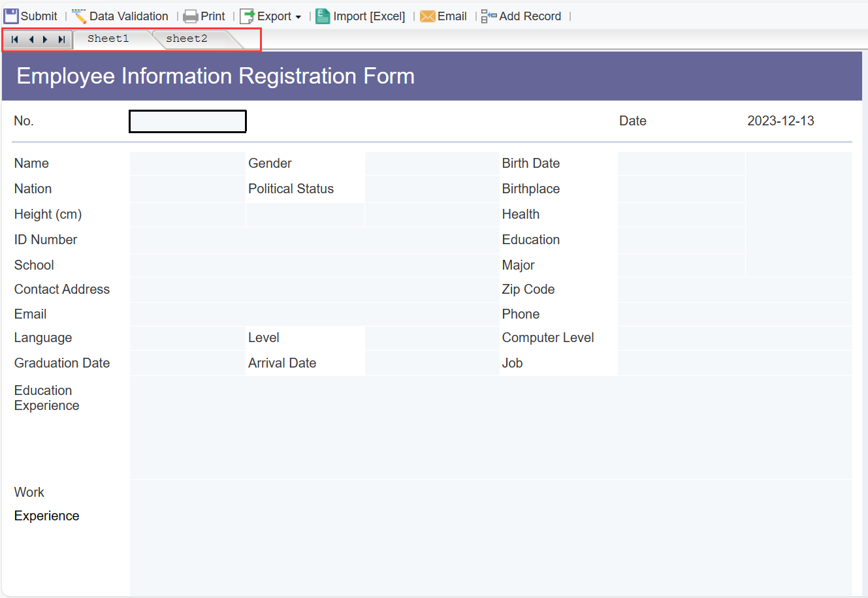Click the Print printer icon
Screen dimensions: 868x598
[x=190, y=16]
